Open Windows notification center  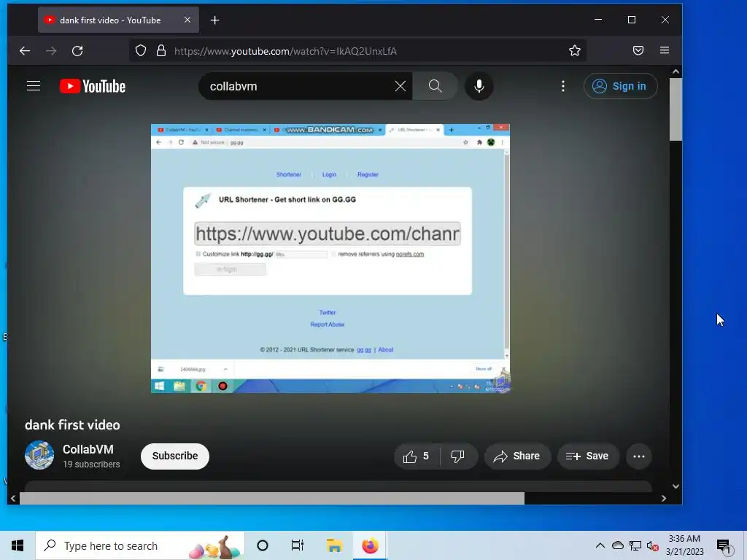point(724,546)
